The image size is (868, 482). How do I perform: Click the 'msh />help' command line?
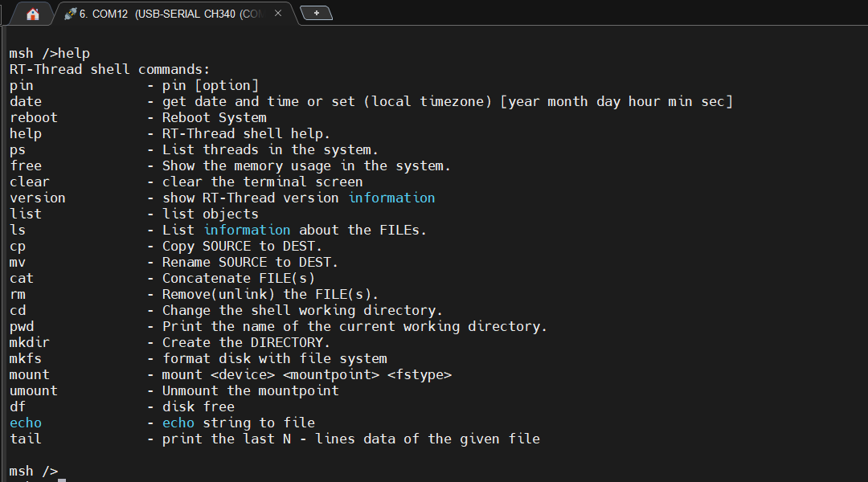[x=49, y=53]
